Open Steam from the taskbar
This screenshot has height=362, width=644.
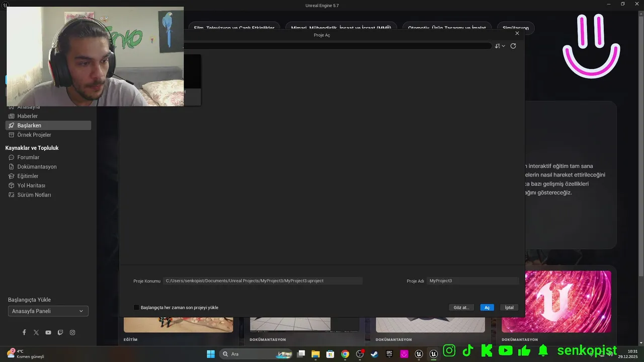[x=374, y=354]
